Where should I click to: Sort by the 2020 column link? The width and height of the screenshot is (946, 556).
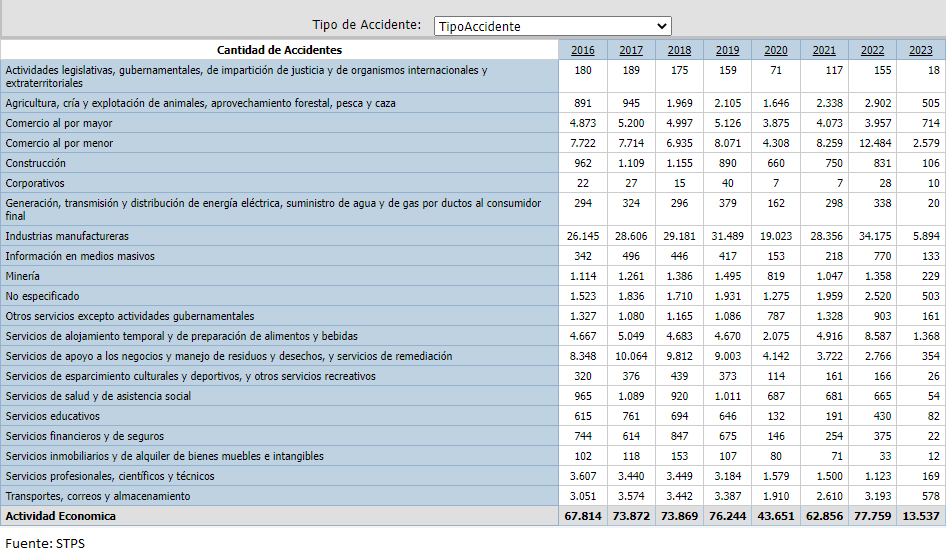click(x=776, y=50)
